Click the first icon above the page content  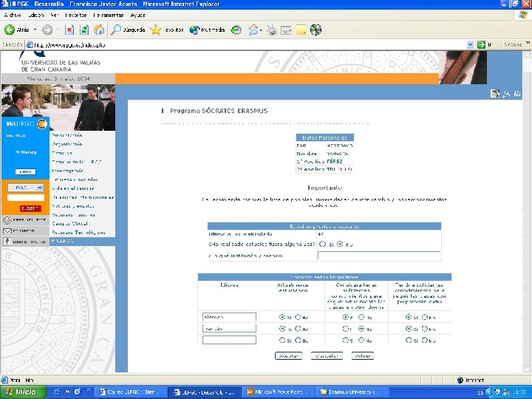[x=495, y=93]
